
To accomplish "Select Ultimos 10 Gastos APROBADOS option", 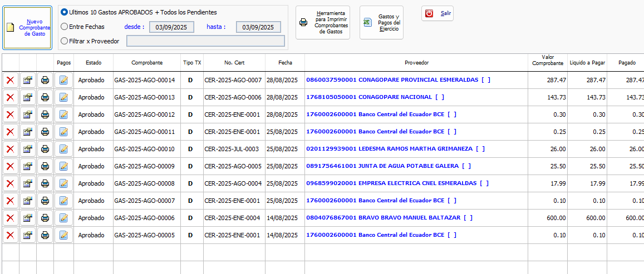I will point(65,12).
